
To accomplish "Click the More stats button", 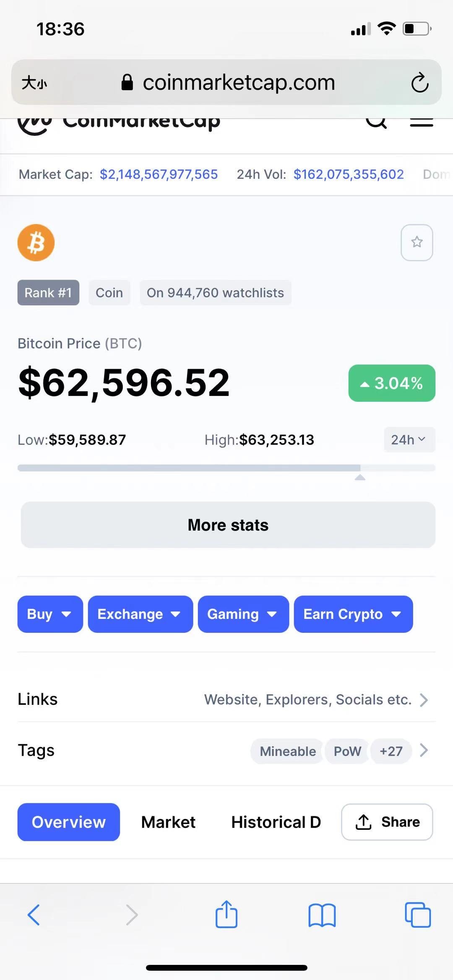I will 228,525.
